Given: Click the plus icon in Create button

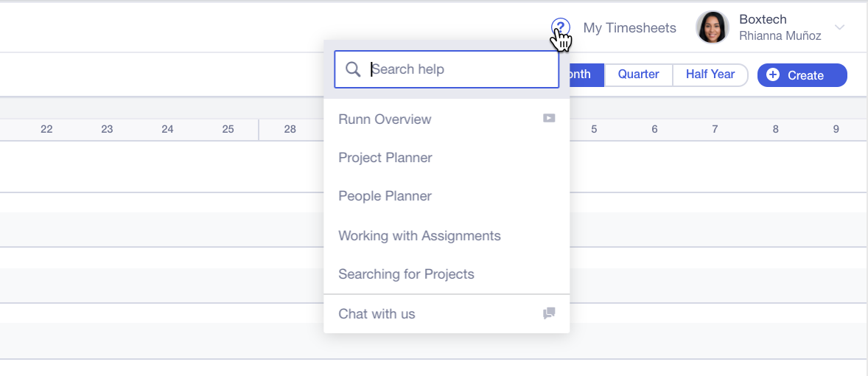Looking at the screenshot, I should 773,75.
